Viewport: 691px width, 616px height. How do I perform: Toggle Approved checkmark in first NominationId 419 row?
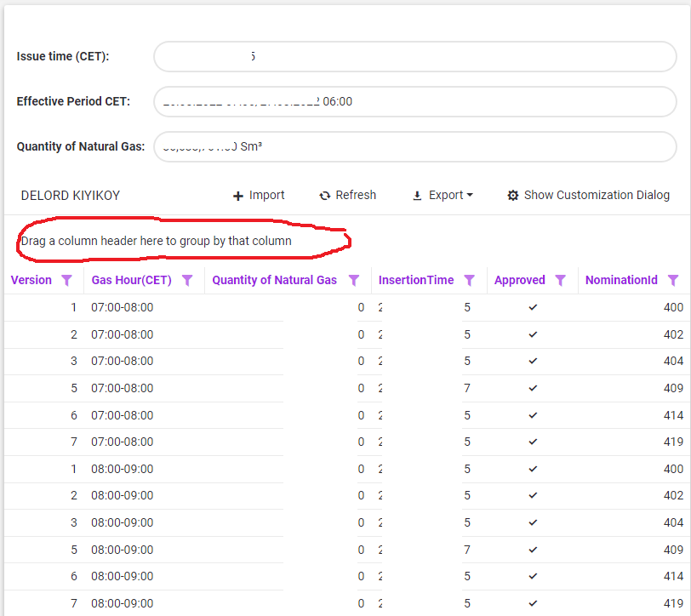[533, 442]
